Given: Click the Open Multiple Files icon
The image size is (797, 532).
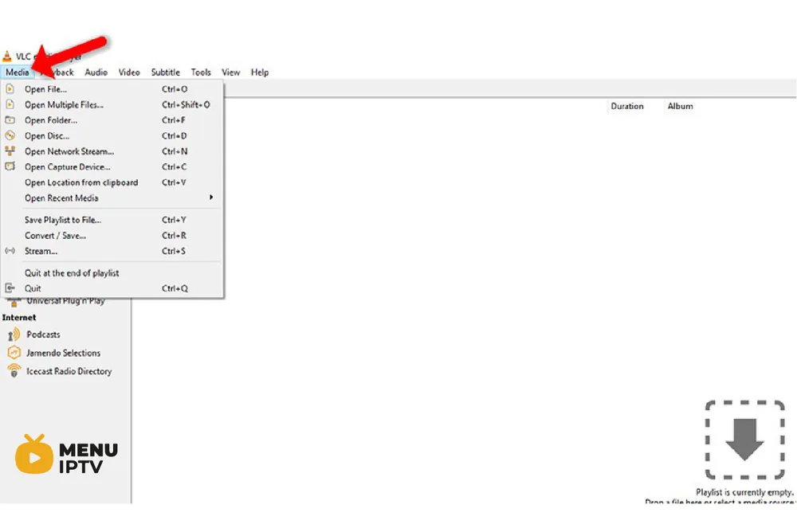Looking at the screenshot, I should point(10,104).
